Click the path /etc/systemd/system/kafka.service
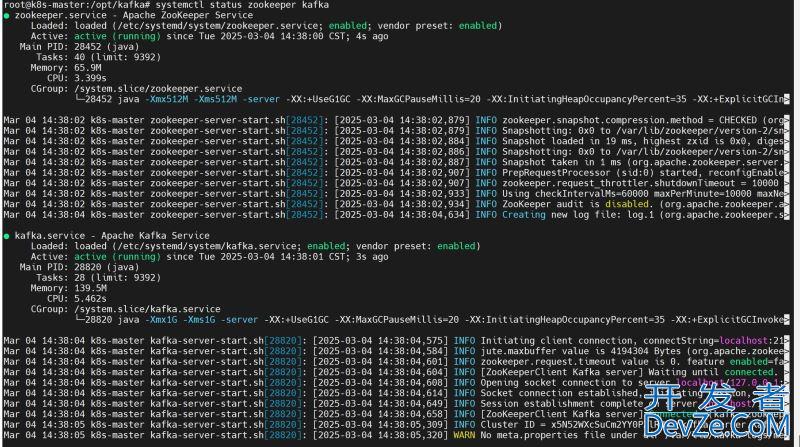 point(207,246)
